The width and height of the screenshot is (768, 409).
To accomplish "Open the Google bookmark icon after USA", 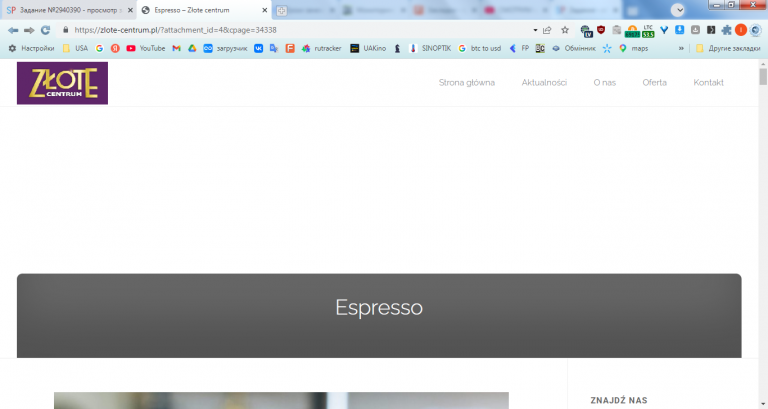I will pos(99,48).
